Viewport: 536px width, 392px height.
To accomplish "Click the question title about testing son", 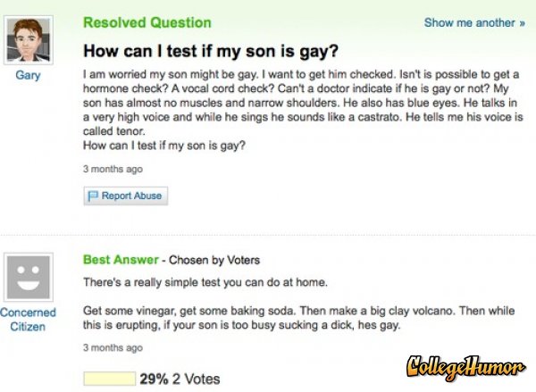I will pyautogui.click(x=211, y=49).
